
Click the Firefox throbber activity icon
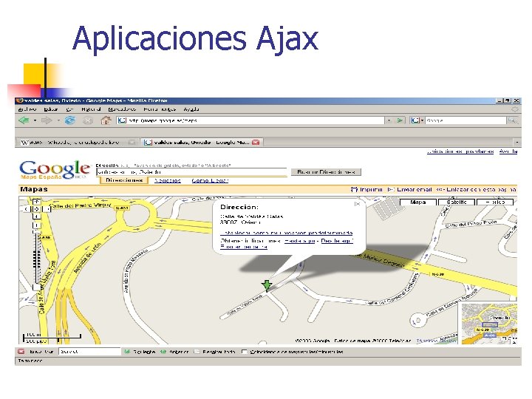click(515, 109)
